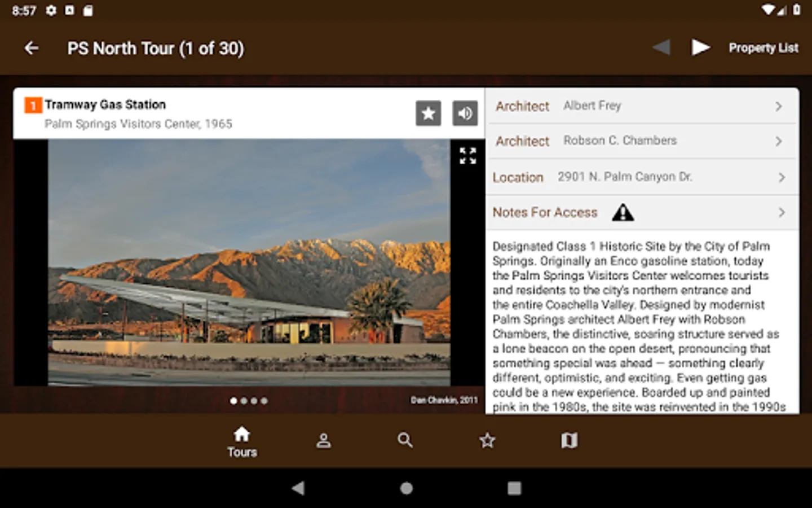Advance to next property in tour

(700, 47)
